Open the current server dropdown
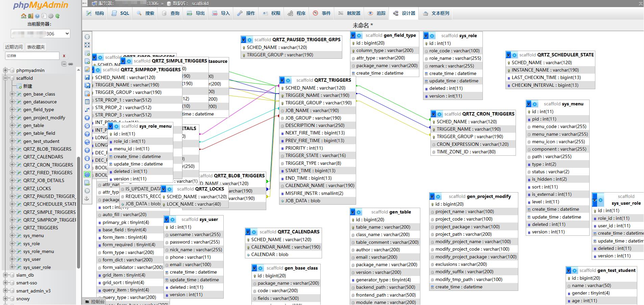The image size is (644, 305). [x=41, y=34]
